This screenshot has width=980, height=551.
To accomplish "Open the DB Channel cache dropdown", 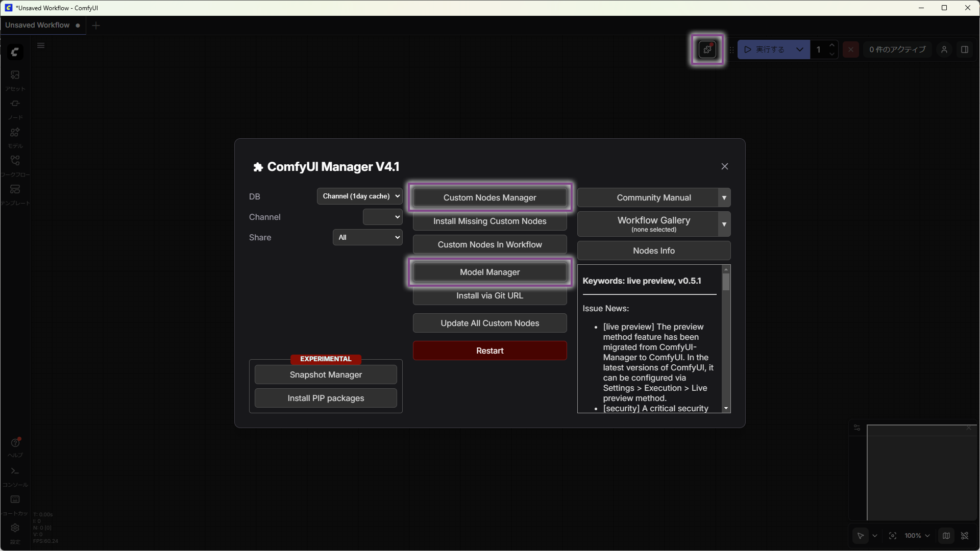I will tap(360, 196).
